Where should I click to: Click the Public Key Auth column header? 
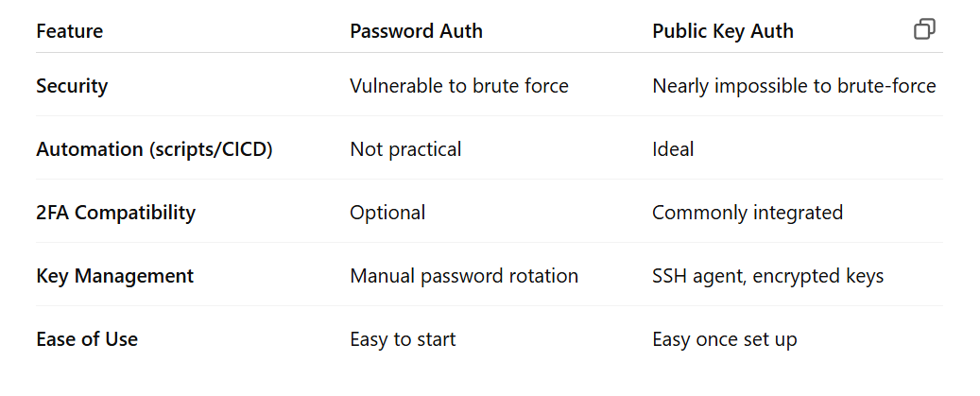click(x=722, y=31)
